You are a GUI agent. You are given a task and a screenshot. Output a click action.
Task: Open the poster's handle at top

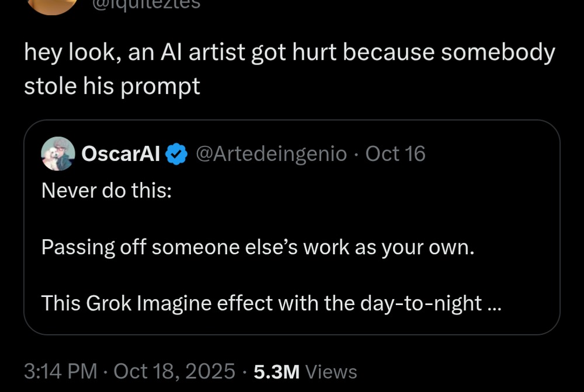(145, 3)
